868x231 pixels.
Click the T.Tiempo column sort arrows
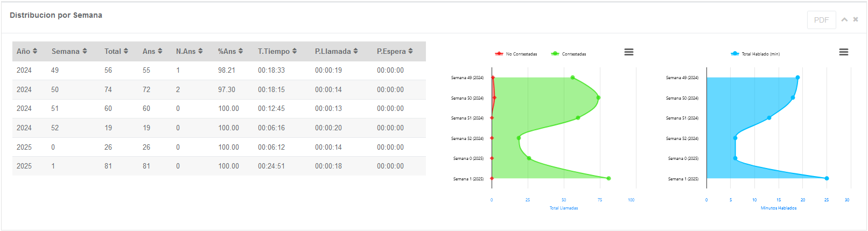pyautogui.click(x=295, y=51)
